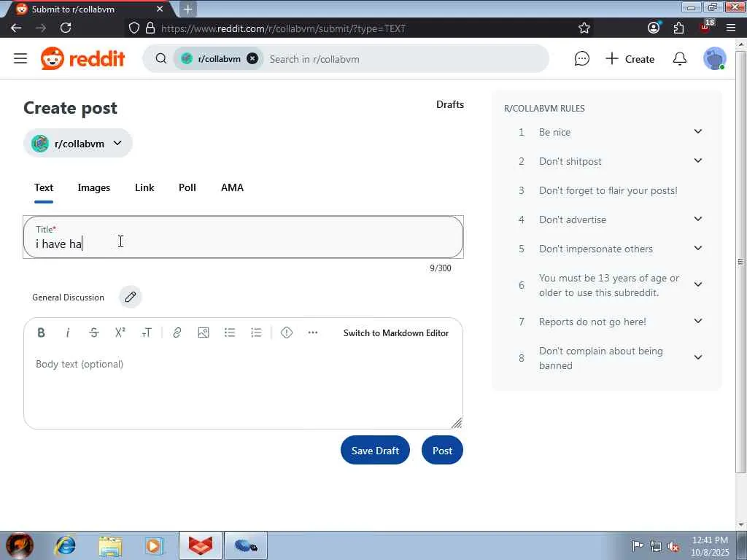747x560 pixels.
Task: Expand Don't complain about being banned rule
Action: (697, 357)
